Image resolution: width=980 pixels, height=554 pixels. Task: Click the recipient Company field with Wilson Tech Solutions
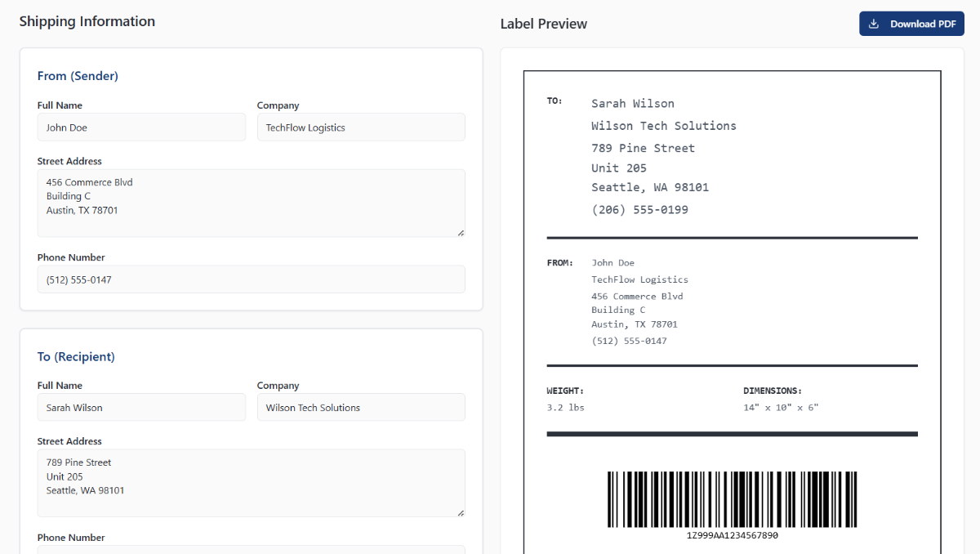(x=361, y=407)
